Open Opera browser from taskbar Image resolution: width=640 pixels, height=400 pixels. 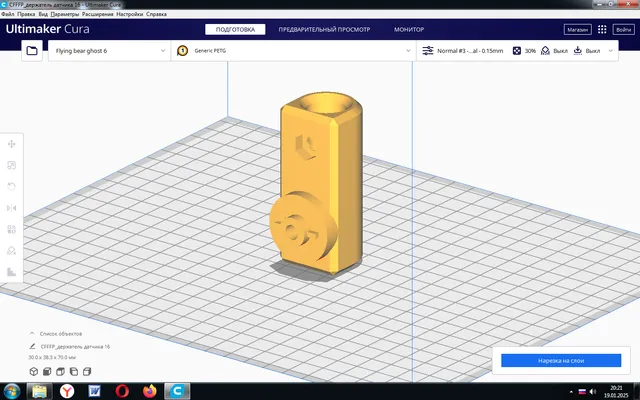122,391
